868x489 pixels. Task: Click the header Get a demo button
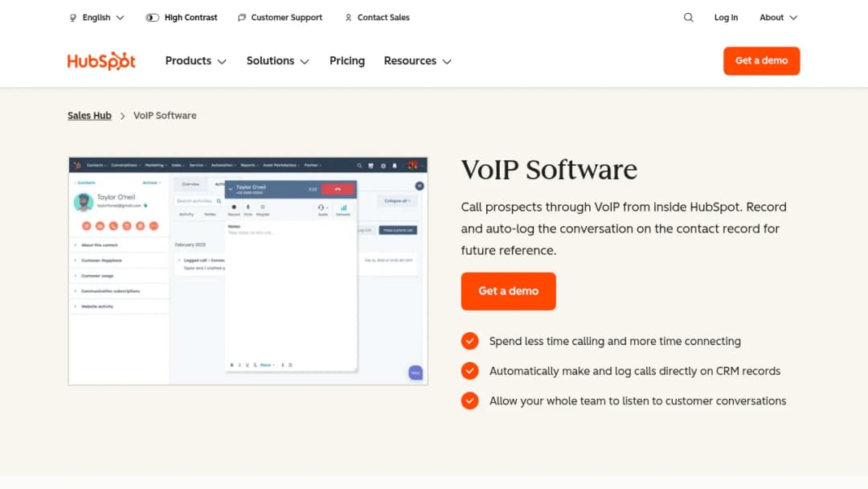click(761, 61)
